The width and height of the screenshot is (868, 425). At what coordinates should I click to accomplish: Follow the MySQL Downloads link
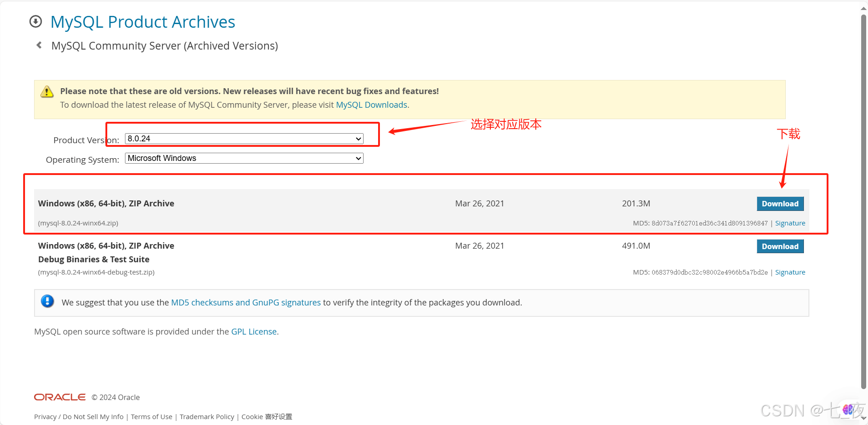371,105
